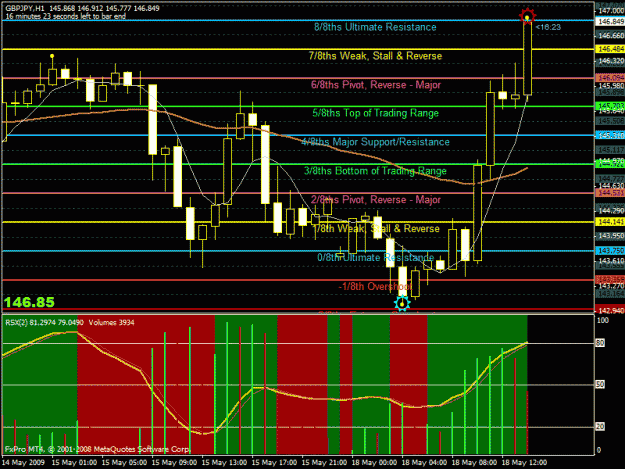Click the yellow 144.141 price tag
The width and height of the screenshot is (625, 469).
(610, 222)
